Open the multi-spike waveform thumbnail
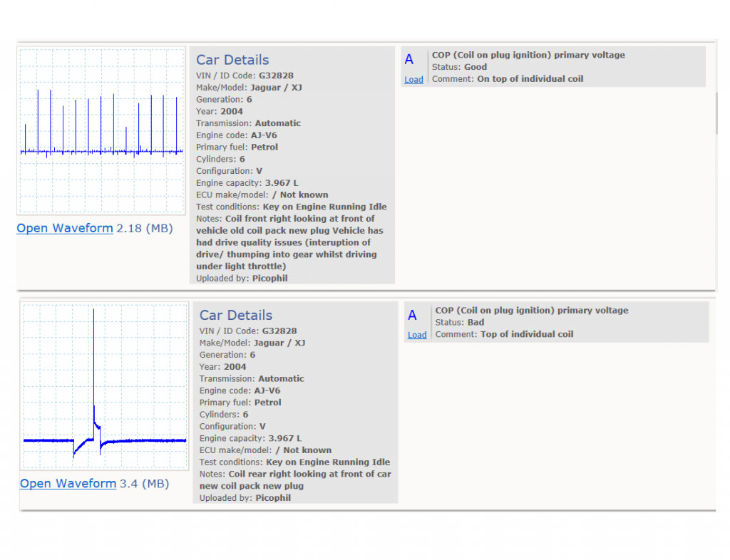The width and height of the screenshot is (730, 560). pyautogui.click(x=101, y=130)
